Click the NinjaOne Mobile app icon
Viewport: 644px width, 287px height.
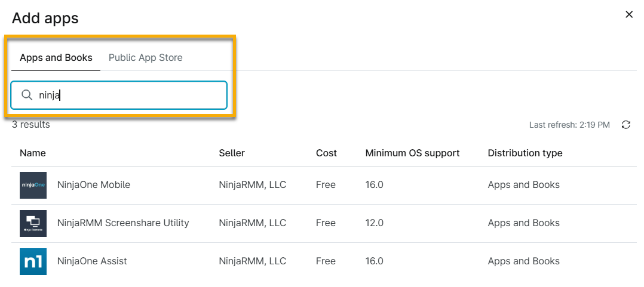(x=33, y=185)
